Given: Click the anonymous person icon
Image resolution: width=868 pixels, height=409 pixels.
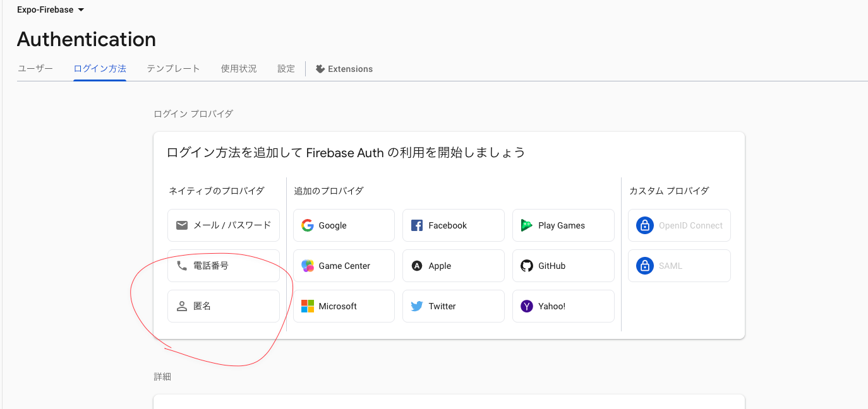Looking at the screenshot, I should point(182,306).
